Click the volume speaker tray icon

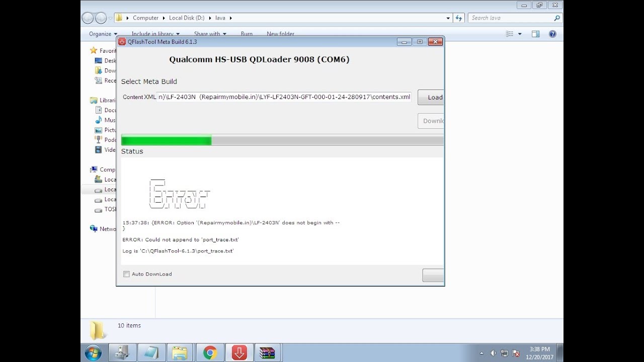click(x=493, y=353)
